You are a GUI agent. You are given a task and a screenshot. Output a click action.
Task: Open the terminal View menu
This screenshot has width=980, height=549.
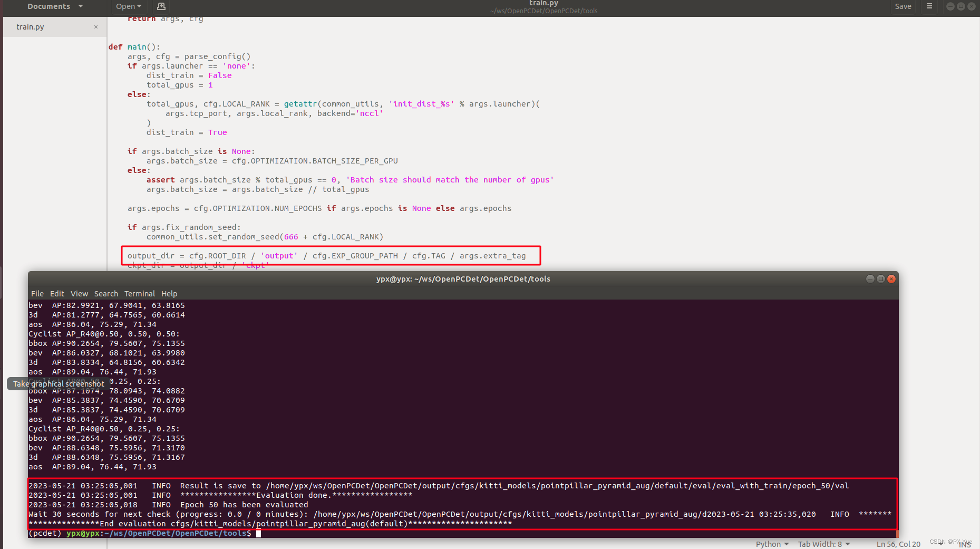click(x=79, y=294)
